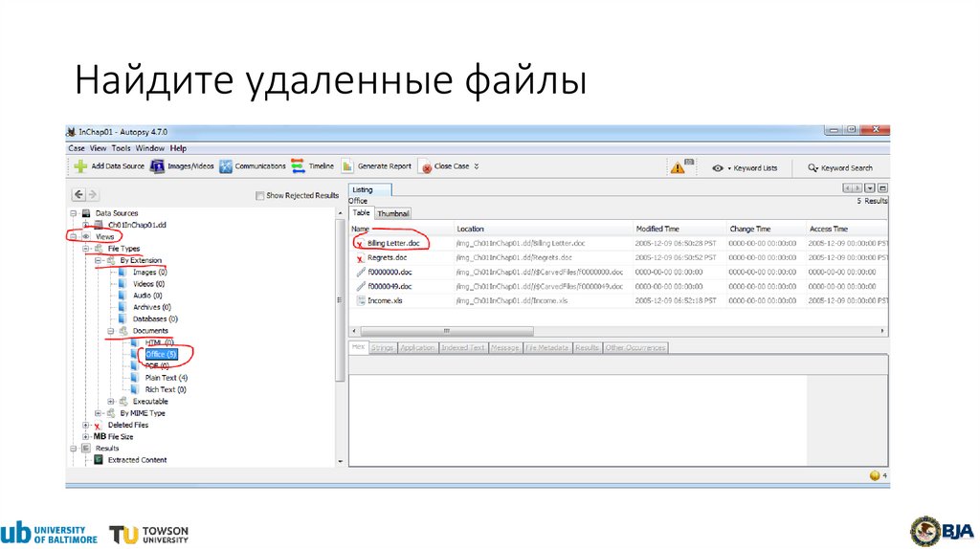Screen dimensions: 980x549
Task: Open the Window menu
Action: [x=150, y=148]
